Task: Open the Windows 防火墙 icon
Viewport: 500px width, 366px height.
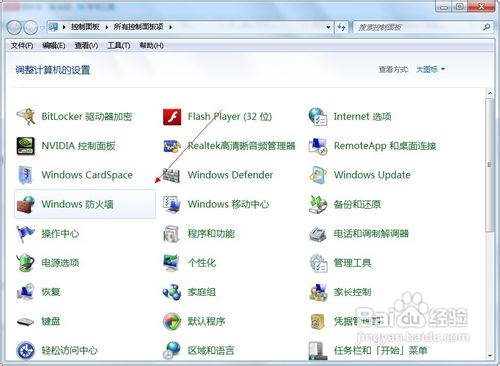Action: (x=26, y=204)
